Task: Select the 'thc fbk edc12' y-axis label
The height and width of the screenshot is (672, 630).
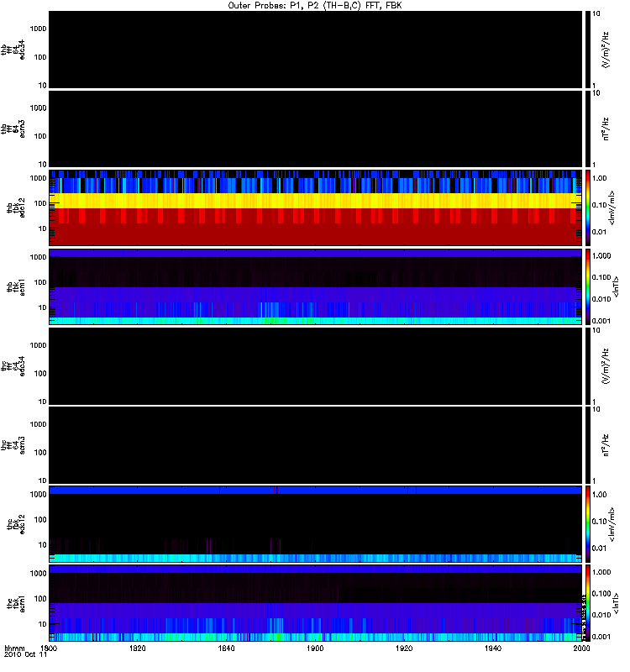Action: pos(16,524)
